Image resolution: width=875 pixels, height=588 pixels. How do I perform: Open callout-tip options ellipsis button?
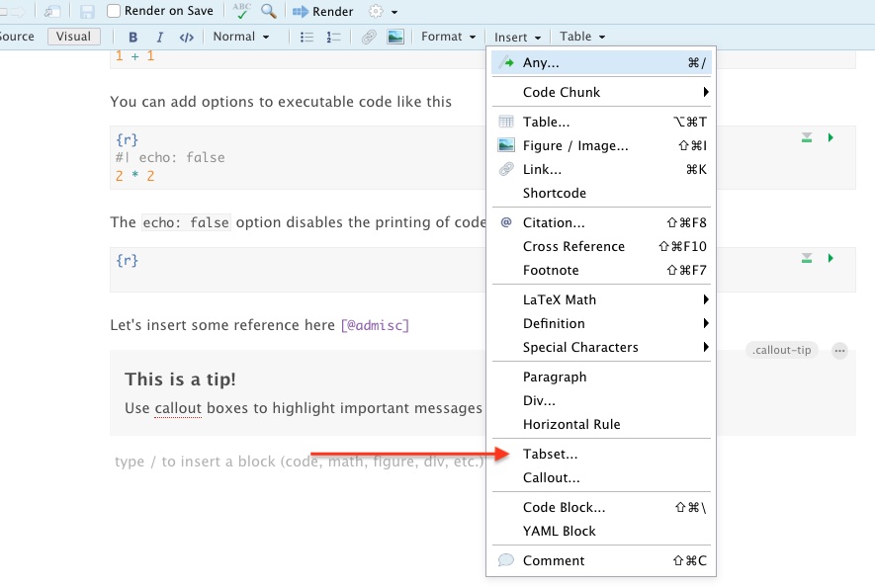tap(839, 351)
